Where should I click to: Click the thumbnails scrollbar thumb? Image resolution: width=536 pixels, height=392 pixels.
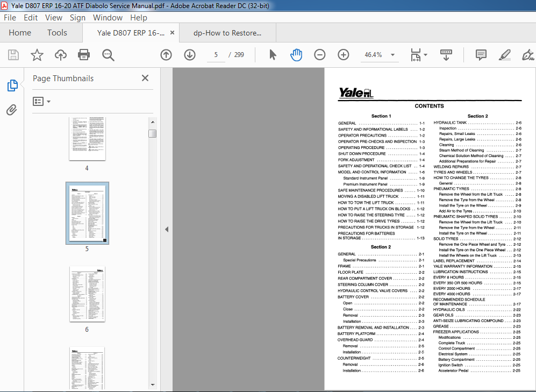click(153, 134)
